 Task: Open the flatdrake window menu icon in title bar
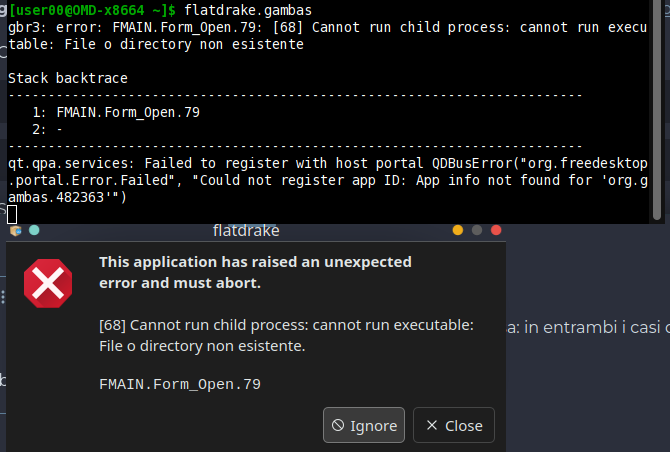15,231
